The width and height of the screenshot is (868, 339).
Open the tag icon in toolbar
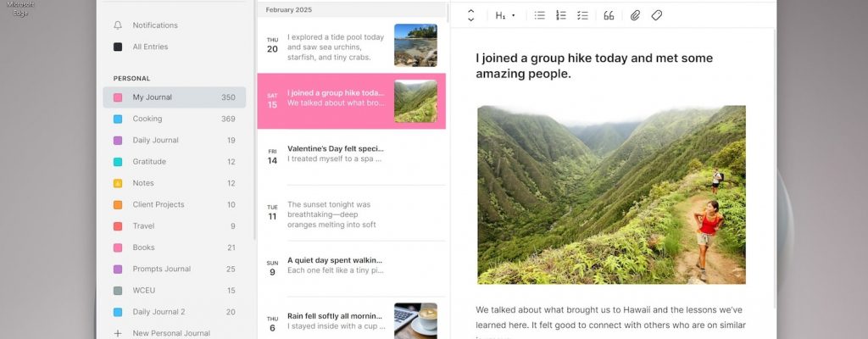pyautogui.click(x=656, y=15)
